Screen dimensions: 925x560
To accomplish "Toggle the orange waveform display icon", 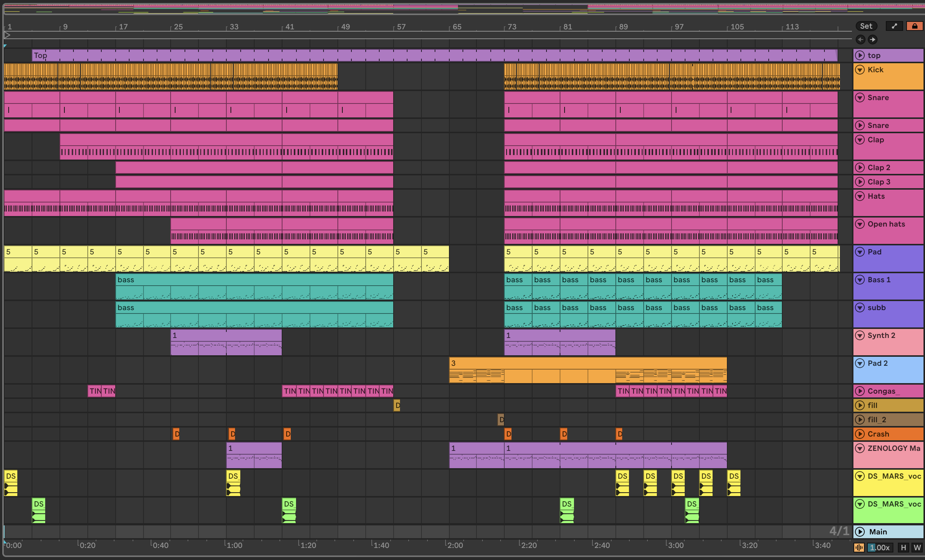I will 859,548.
